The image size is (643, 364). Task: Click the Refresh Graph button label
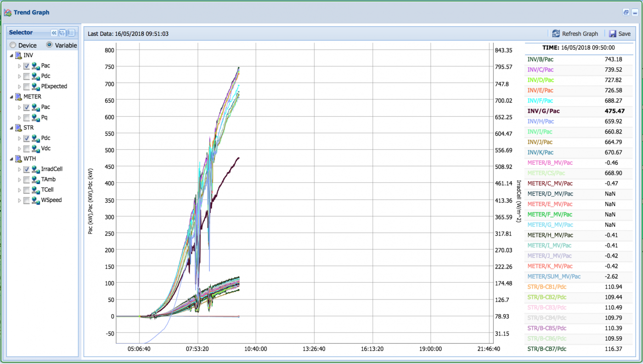pyautogui.click(x=580, y=34)
